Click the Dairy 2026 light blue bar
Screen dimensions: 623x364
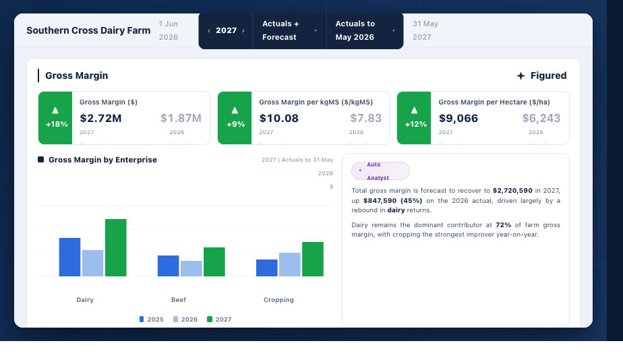[x=92, y=263]
